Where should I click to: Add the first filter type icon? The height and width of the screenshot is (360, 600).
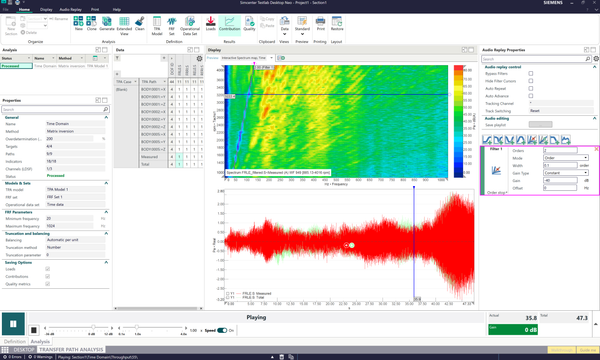tap(487, 140)
